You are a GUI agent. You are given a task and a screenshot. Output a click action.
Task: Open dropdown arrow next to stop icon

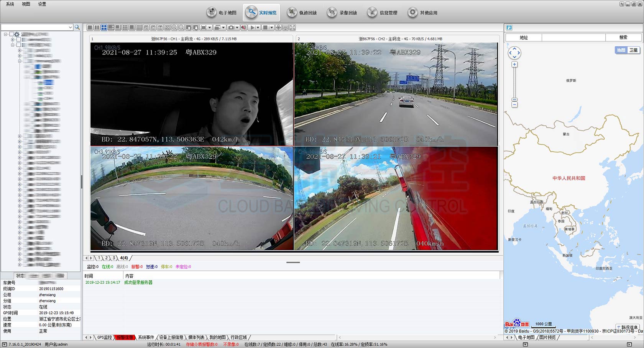pos(271,28)
